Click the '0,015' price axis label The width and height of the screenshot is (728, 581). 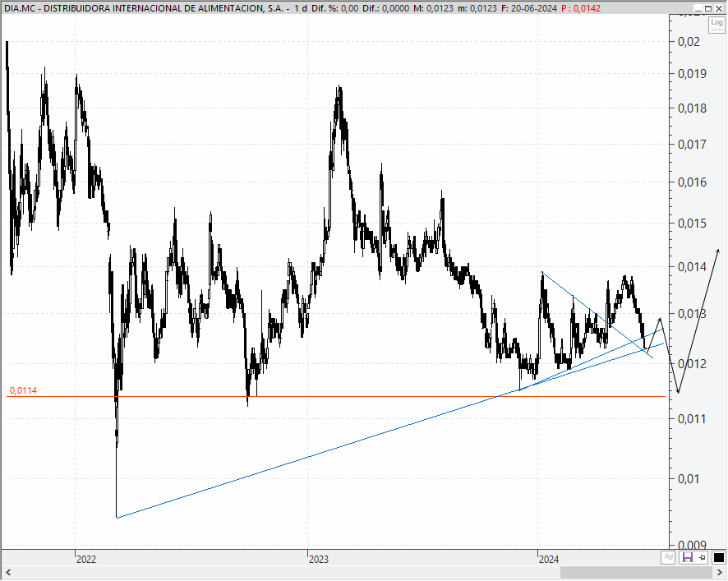click(692, 223)
